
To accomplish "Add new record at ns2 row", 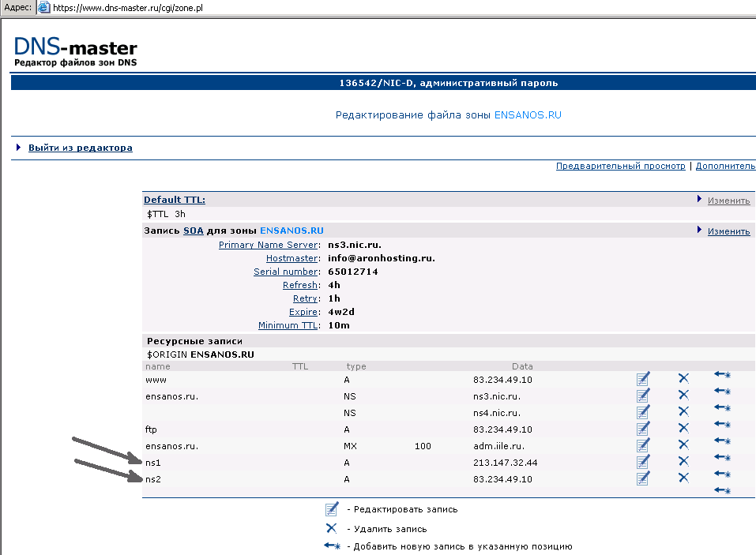I will (722, 474).
